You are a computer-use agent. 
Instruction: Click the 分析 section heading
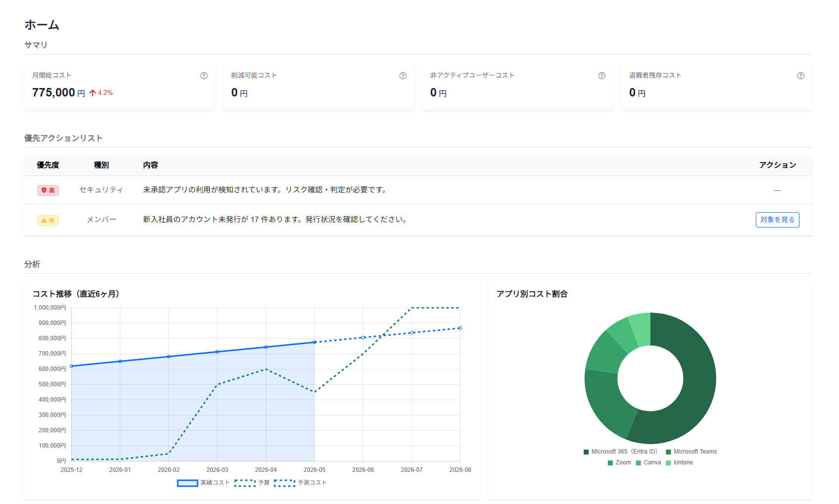(x=32, y=264)
